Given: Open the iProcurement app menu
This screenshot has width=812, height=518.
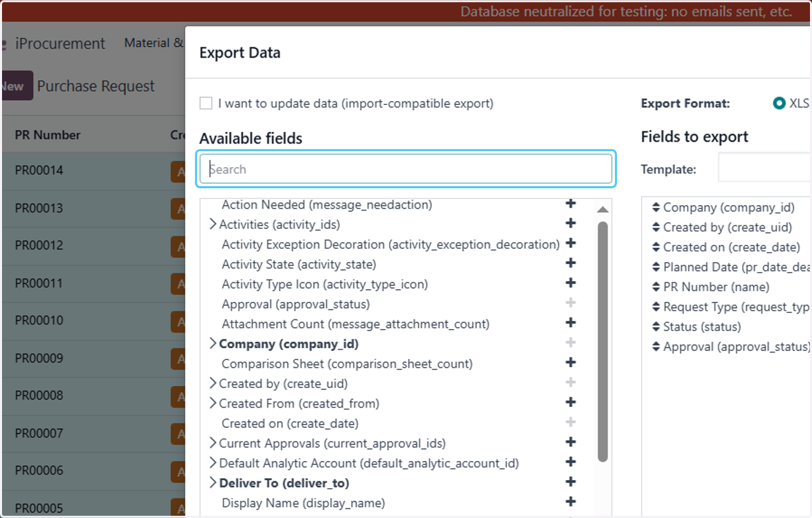Looking at the screenshot, I should (60, 44).
